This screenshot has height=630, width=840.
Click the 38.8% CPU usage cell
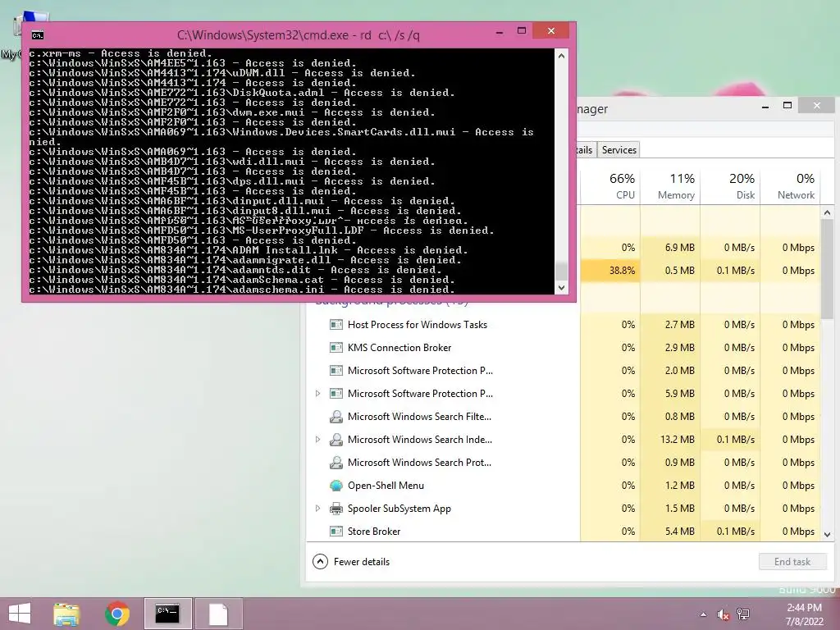coord(610,271)
